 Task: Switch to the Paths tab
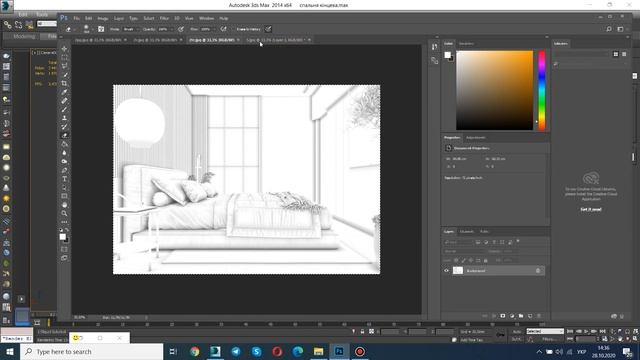click(484, 231)
